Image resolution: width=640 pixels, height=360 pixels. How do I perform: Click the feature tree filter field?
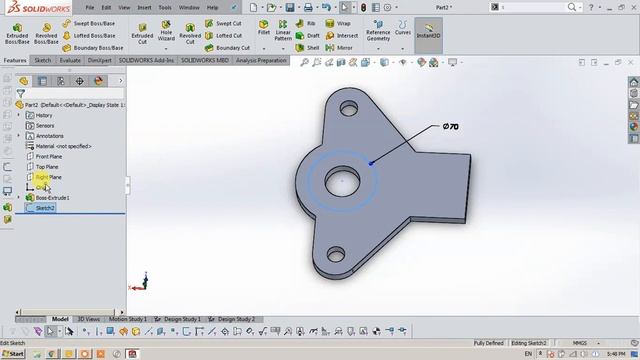pos(74,93)
